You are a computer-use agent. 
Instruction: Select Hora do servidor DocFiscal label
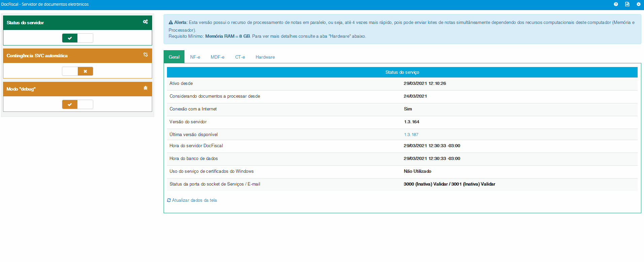196,146
